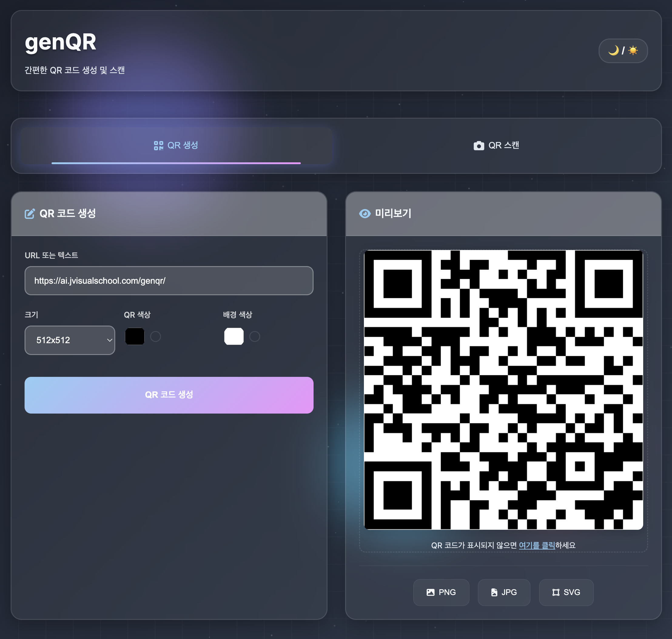Click the gradient QR 코드 생성 button
The height and width of the screenshot is (639, 672).
[169, 395]
